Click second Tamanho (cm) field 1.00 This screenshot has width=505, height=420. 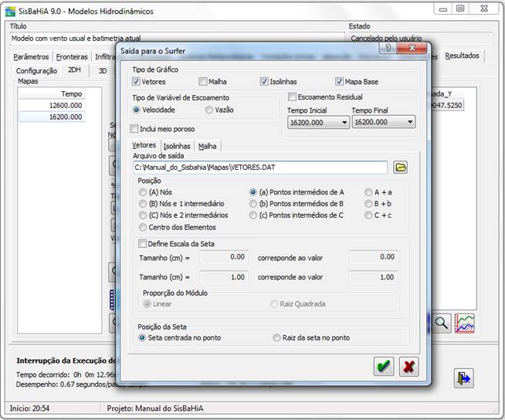coord(224,277)
